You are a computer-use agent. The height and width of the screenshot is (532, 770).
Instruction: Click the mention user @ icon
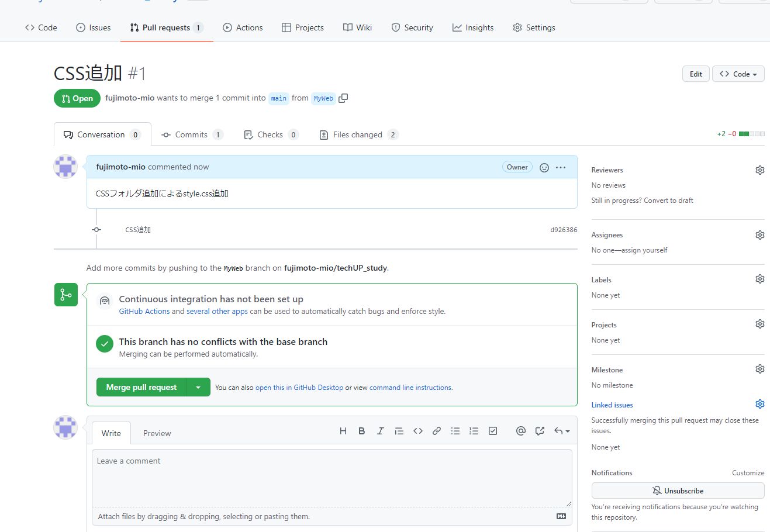520,431
